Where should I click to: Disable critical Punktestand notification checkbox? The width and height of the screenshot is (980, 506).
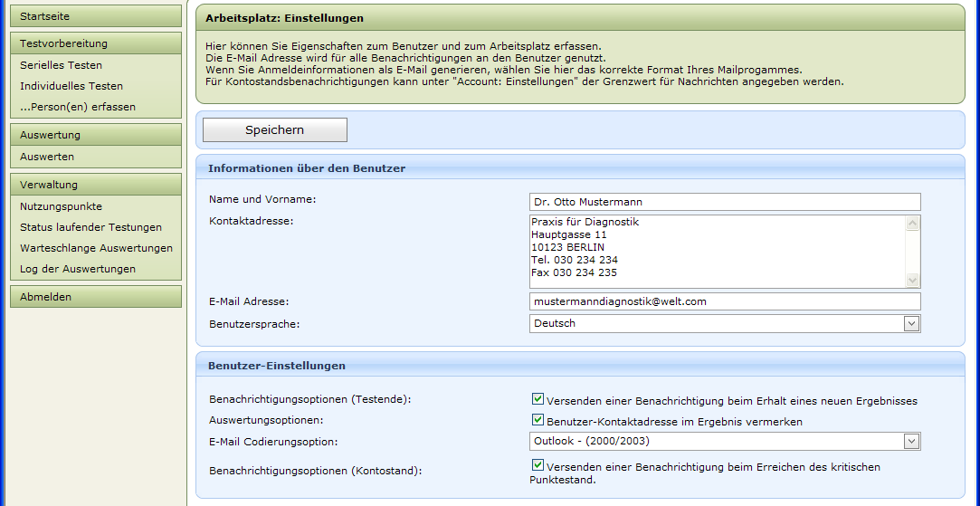click(x=538, y=465)
